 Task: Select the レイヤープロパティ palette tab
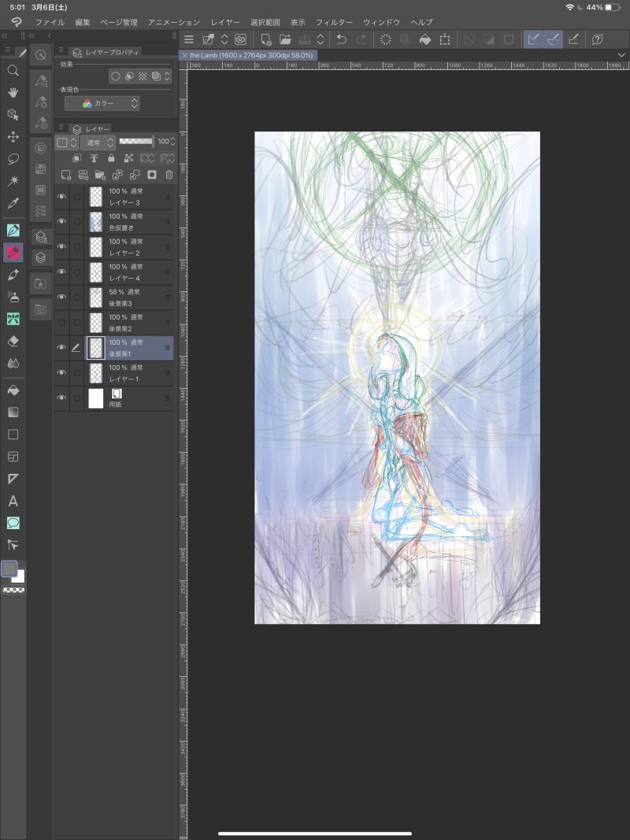click(x=106, y=52)
